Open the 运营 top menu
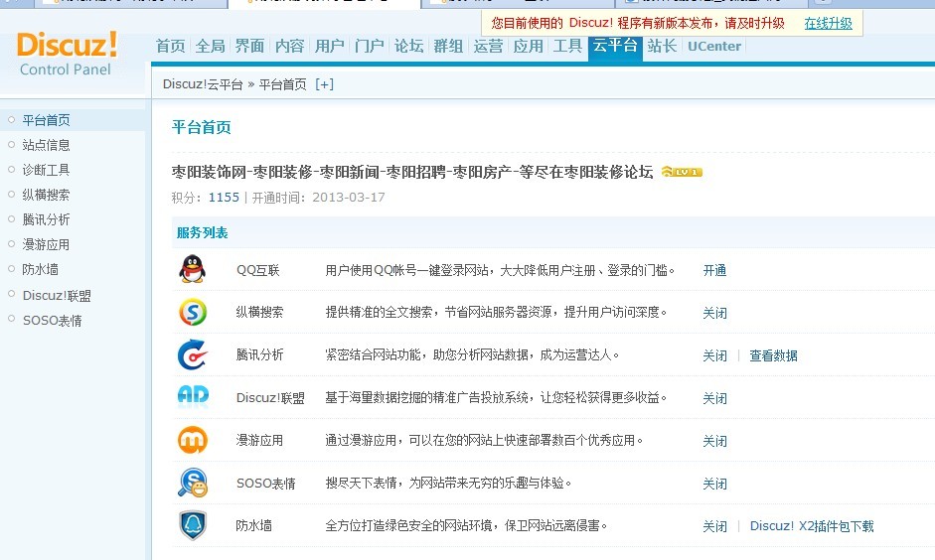This screenshot has height=560, width=935. tap(489, 46)
